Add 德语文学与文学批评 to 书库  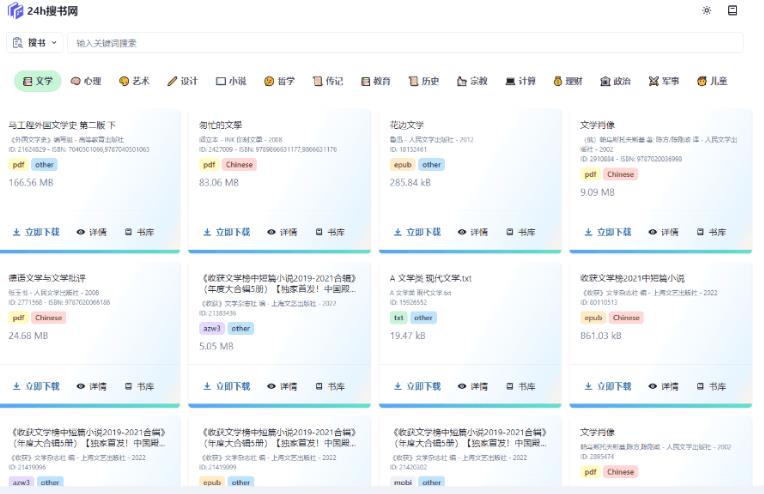tap(139, 386)
